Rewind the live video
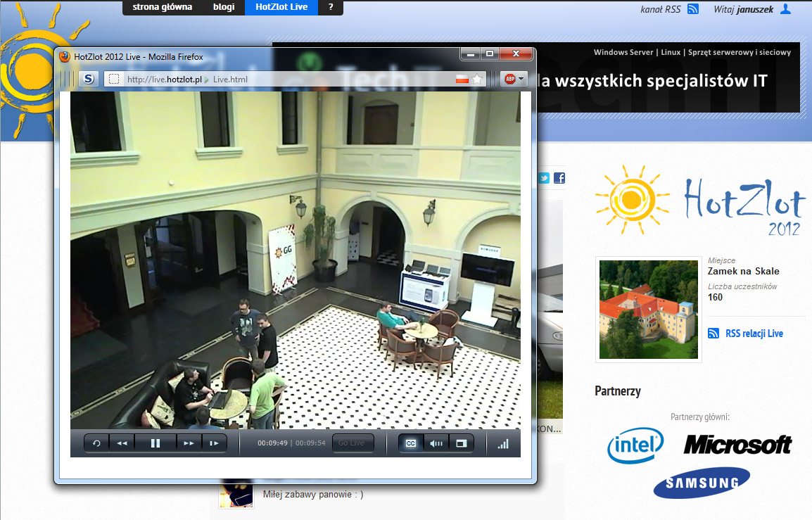Image resolution: width=812 pixels, height=520 pixels. [x=122, y=443]
